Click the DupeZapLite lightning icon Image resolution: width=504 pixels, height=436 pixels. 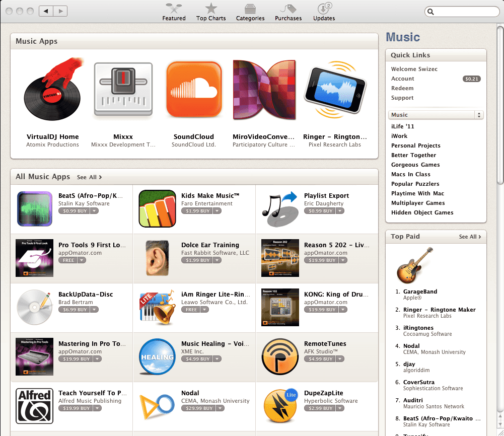[x=280, y=406]
